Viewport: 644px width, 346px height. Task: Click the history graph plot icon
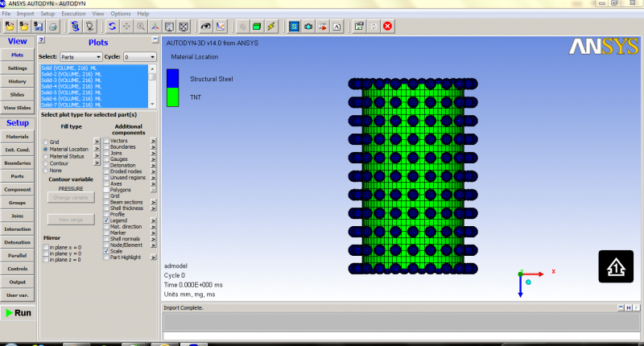pos(221,27)
